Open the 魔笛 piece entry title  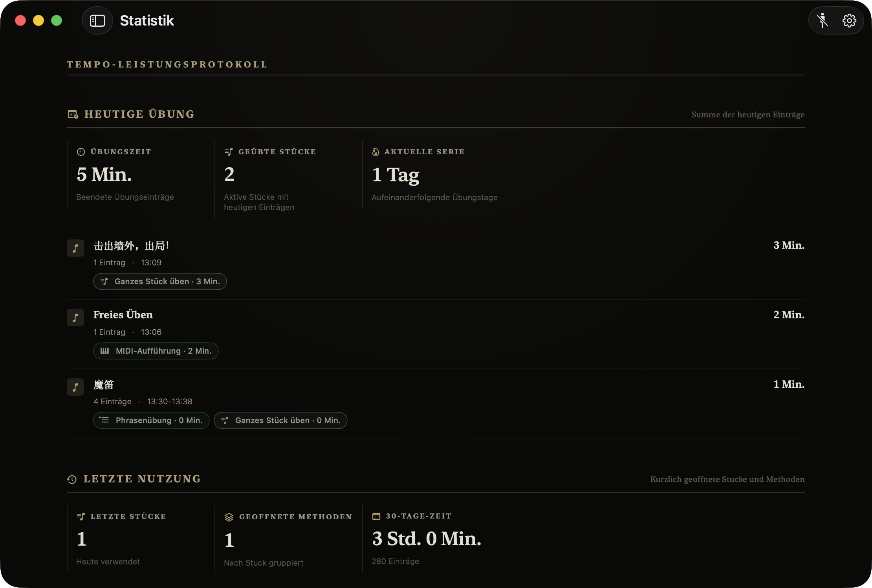[104, 385]
